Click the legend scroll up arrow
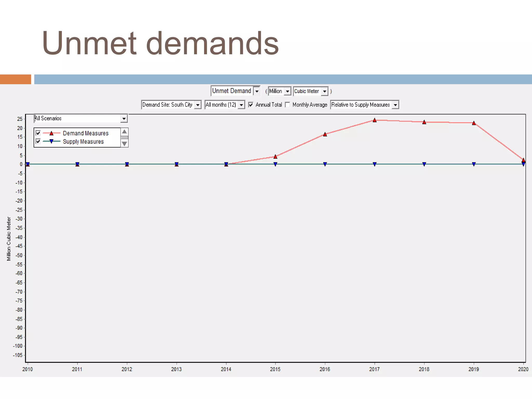The width and height of the screenshot is (532, 399). coord(124,132)
